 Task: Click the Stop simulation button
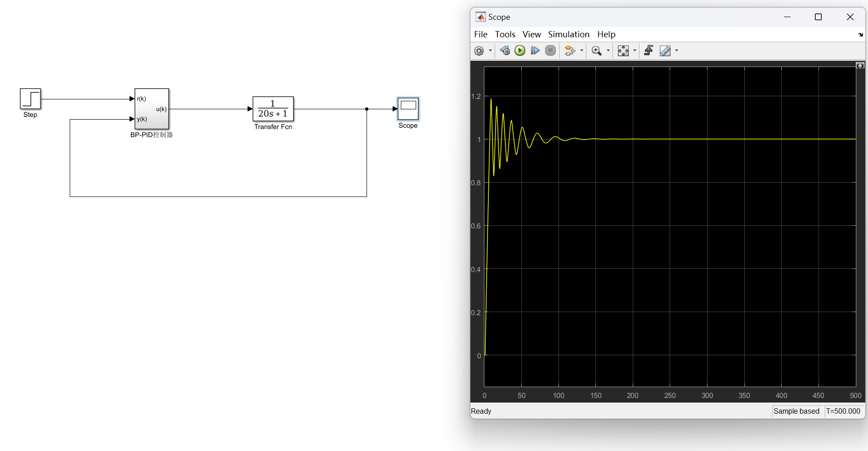550,51
